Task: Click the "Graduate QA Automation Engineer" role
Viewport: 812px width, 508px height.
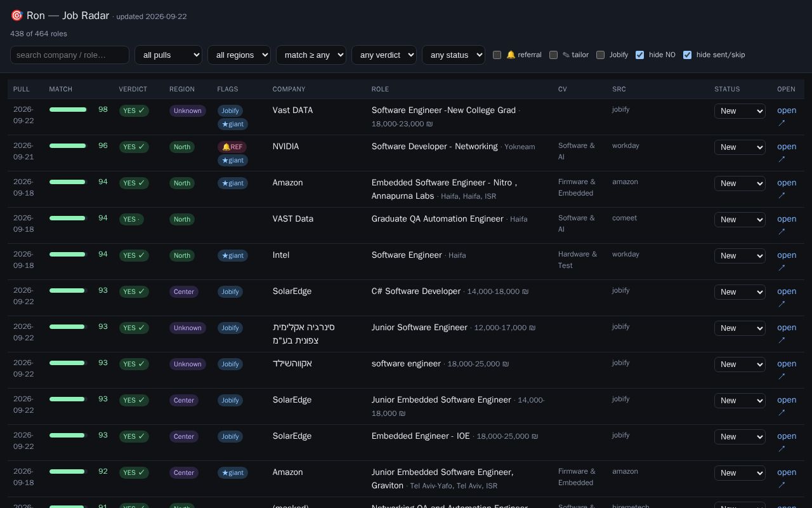Action: coord(438,219)
